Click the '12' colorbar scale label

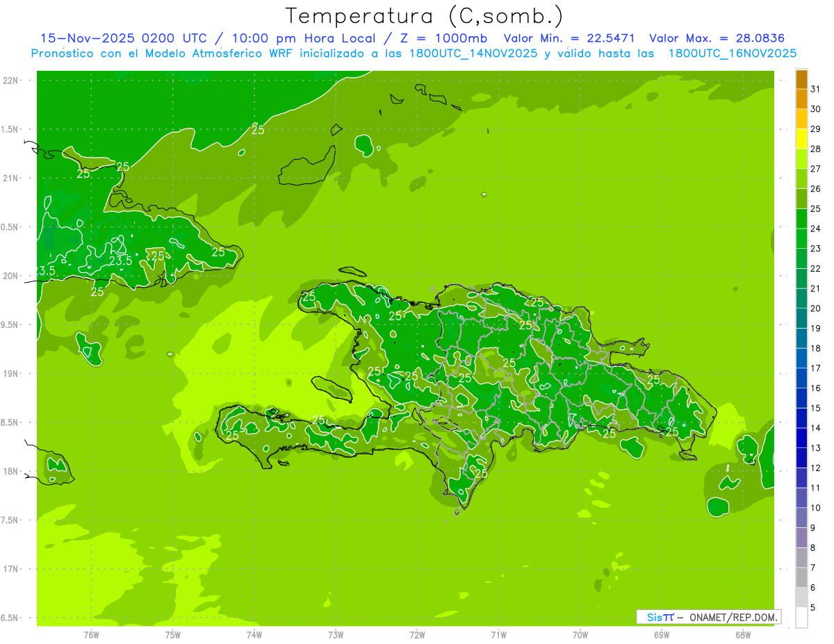(815, 468)
